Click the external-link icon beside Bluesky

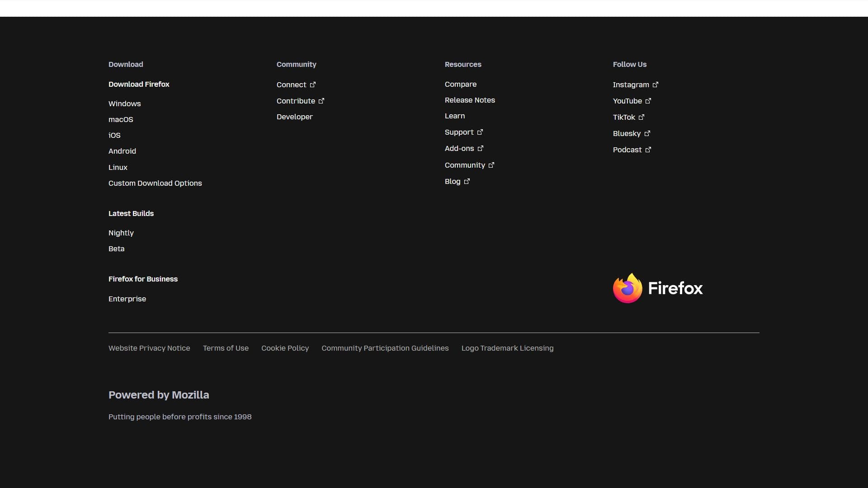647,133
